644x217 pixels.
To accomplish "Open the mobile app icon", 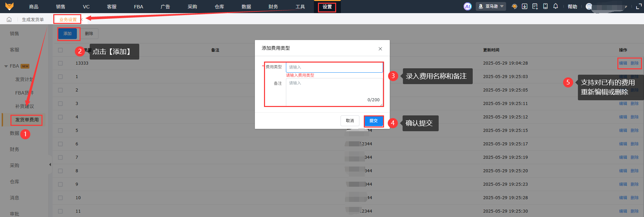I will 545,6.
